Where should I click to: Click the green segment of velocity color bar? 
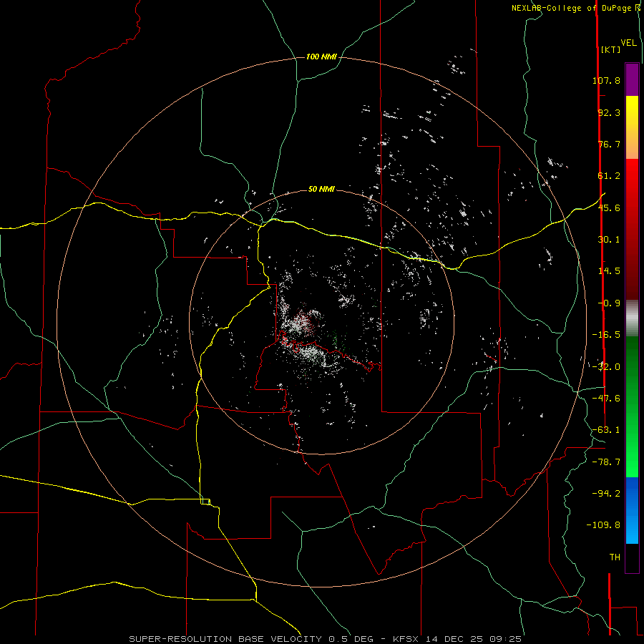632,406
